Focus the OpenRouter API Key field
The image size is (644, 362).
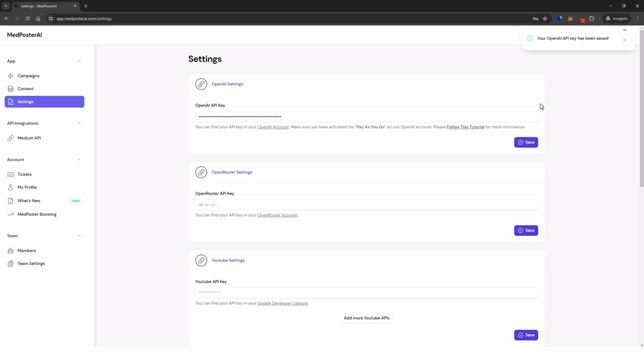click(366, 205)
